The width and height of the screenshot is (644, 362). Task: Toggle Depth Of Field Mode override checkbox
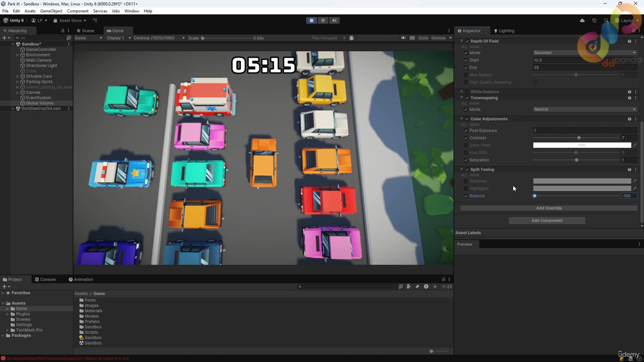(465, 53)
